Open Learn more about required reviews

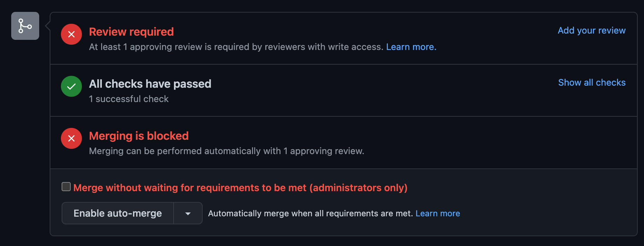pos(411,47)
